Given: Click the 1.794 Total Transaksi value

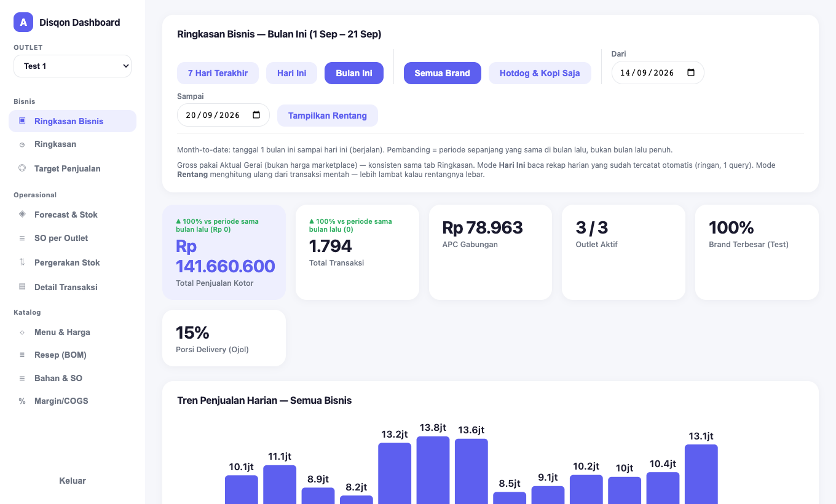Looking at the screenshot, I should 331,246.
